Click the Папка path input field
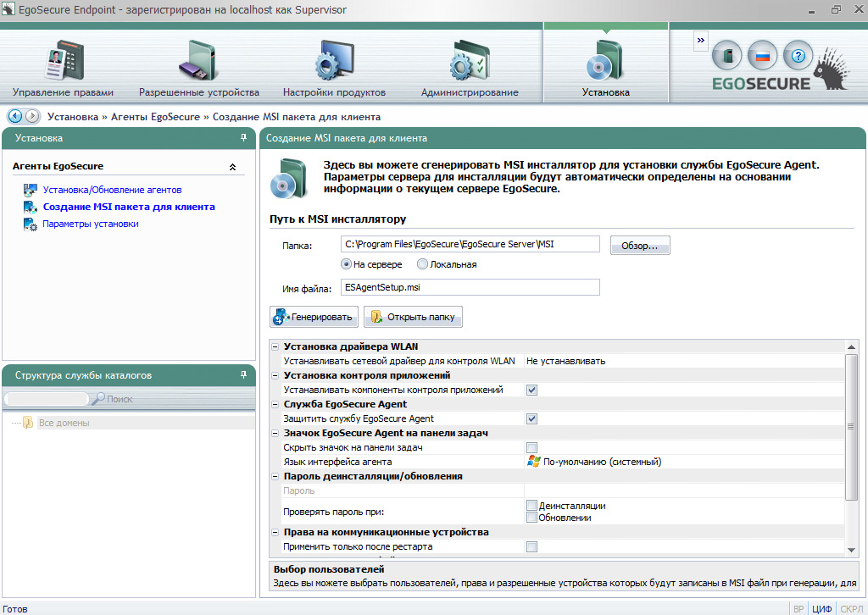This screenshot has width=868, height=615. (x=470, y=244)
